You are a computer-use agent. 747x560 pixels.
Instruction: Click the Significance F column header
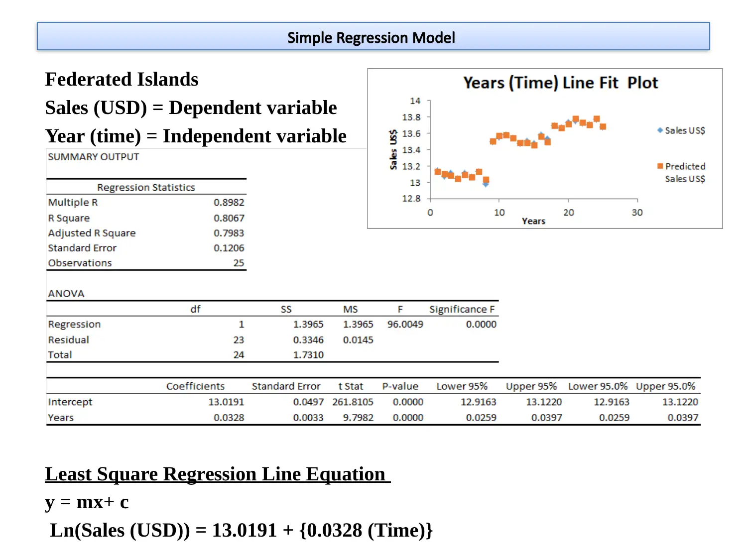(x=462, y=309)
